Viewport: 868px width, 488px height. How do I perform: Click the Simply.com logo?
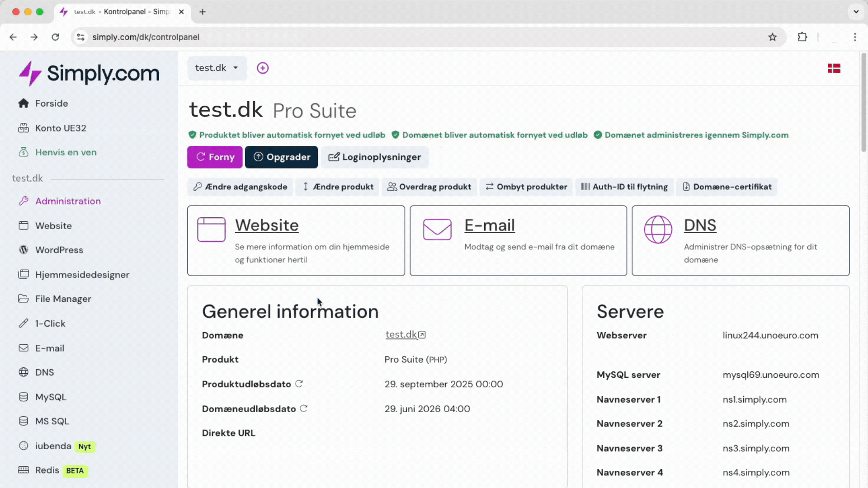tap(89, 73)
